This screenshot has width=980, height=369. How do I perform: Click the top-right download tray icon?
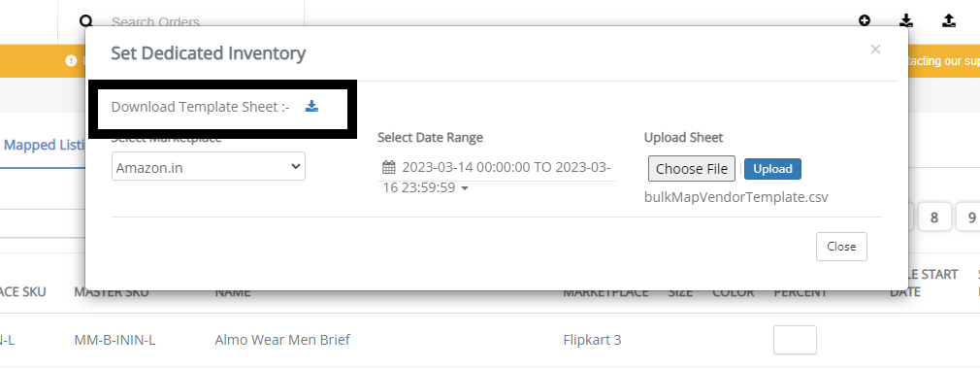[906, 20]
